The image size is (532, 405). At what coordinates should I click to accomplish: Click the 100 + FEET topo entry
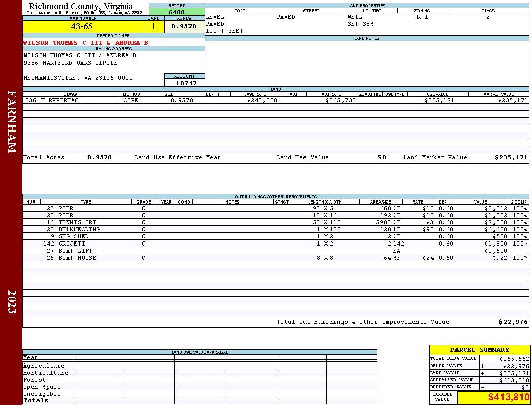tap(224, 31)
